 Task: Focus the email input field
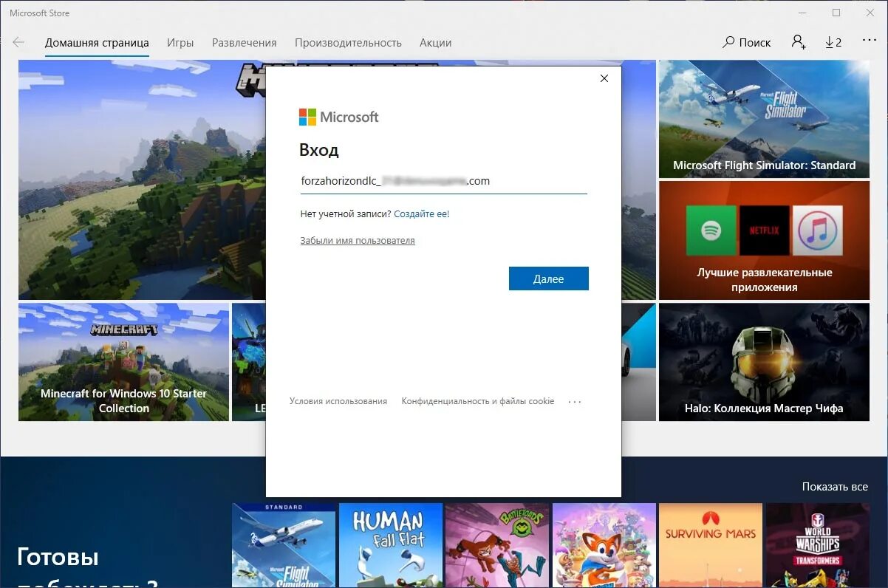tap(444, 181)
